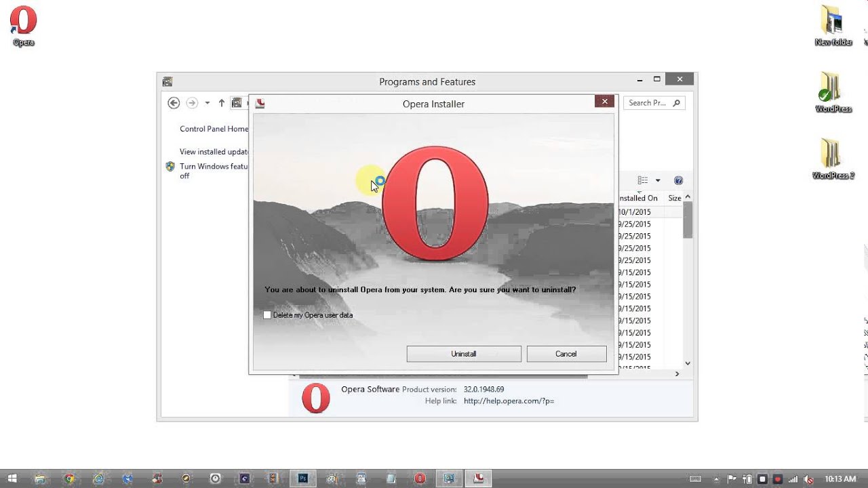Open the view options dropdown arrow
The width and height of the screenshot is (868, 488).
click(x=658, y=180)
